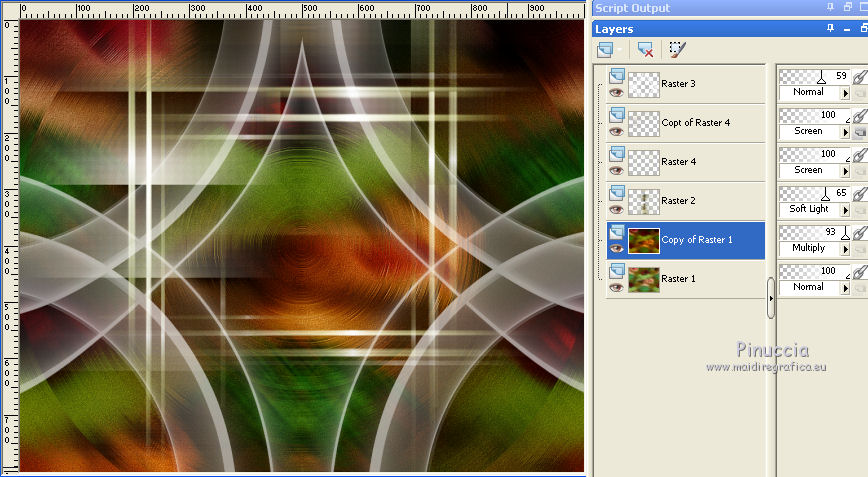
Task: Open Raster 3 blend mode Normal arrow
Action: click(x=845, y=94)
